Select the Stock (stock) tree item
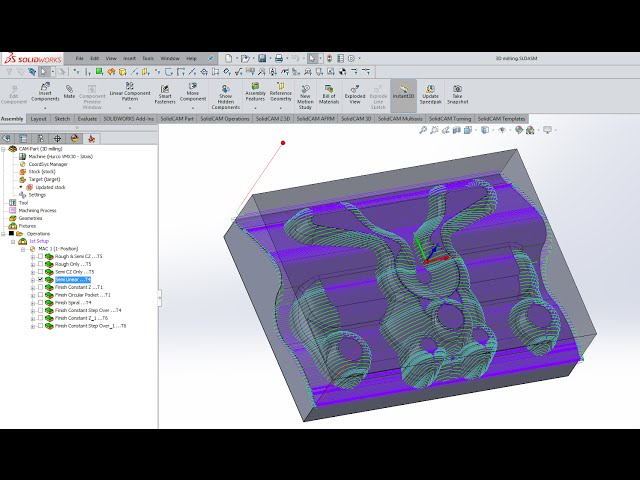This screenshot has height=480, width=640. (42, 172)
